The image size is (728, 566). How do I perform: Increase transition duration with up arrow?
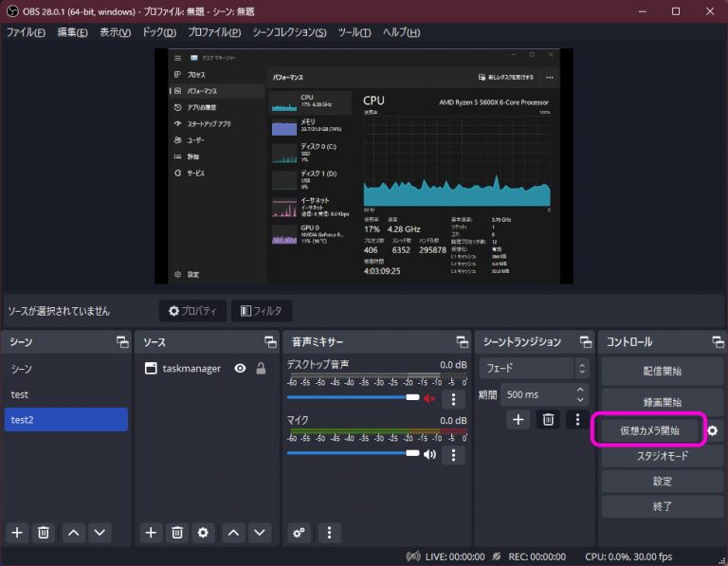click(x=580, y=390)
